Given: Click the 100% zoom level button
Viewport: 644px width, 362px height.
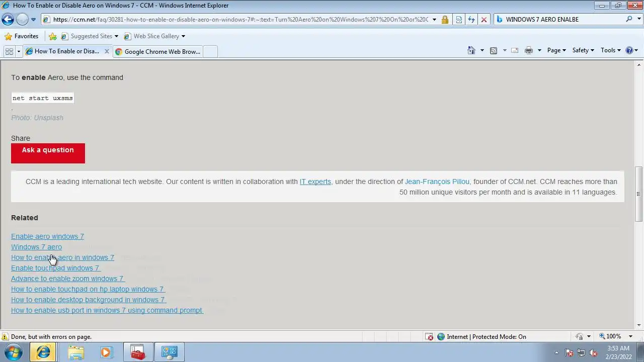Looking at the screenshot, I should coord(610,336).
